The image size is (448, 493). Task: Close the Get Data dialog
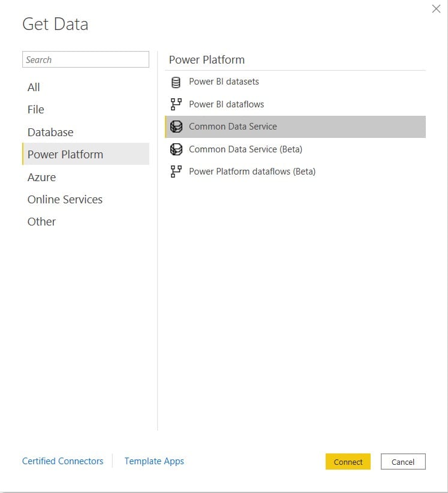(x=436, y=9)
